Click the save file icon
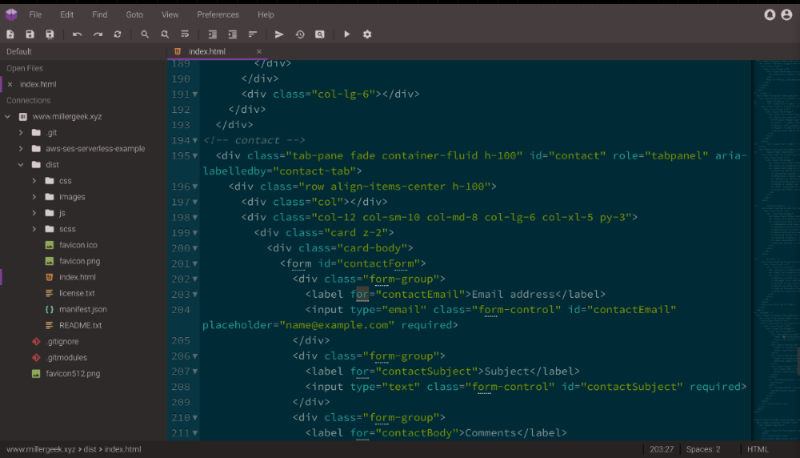This screenshot has height=458, width=800. [x=30, y=34]
